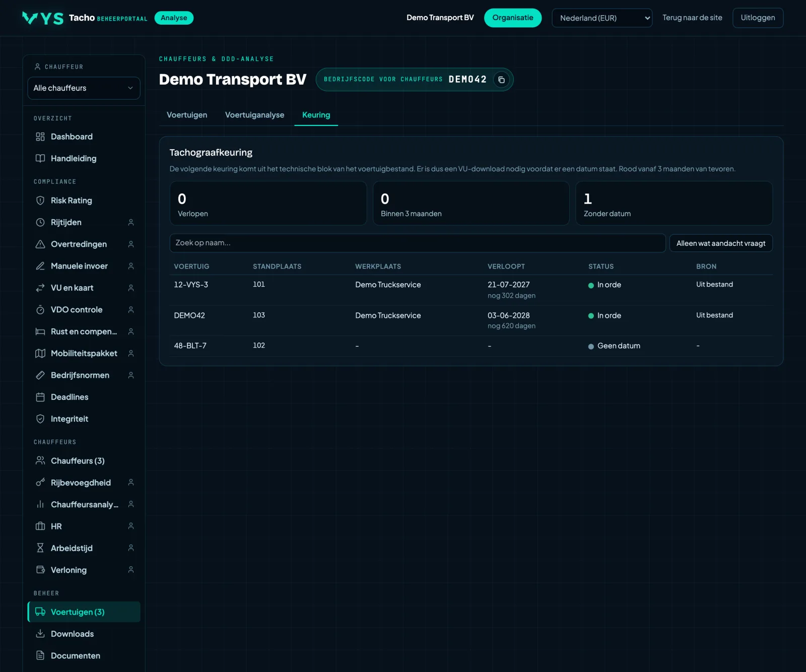Click the Deadlines calendar icon
This screenshot has height=672, width=806.
click(40, 397)
